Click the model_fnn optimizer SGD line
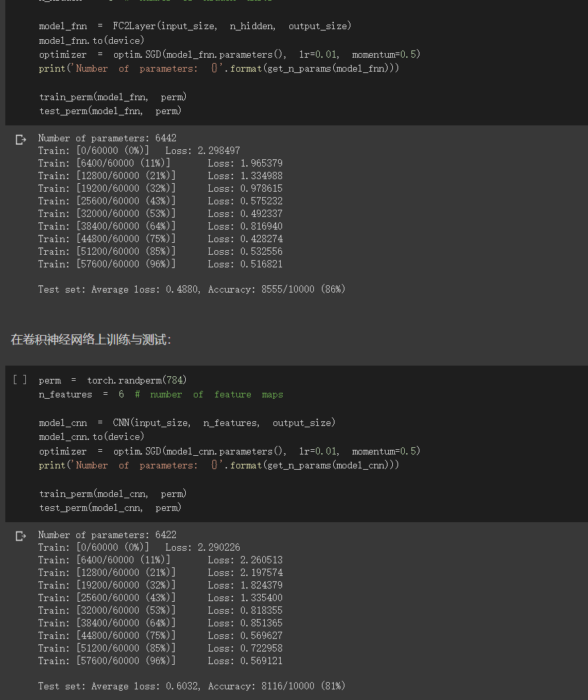This screenshot has width=588, height=700. pyautogui.click(x=229, y=54)
